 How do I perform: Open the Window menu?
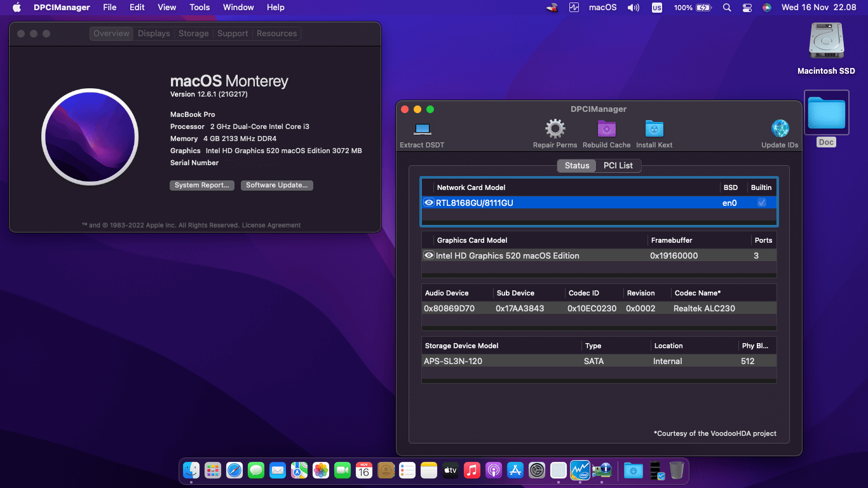tap(238, 8)
